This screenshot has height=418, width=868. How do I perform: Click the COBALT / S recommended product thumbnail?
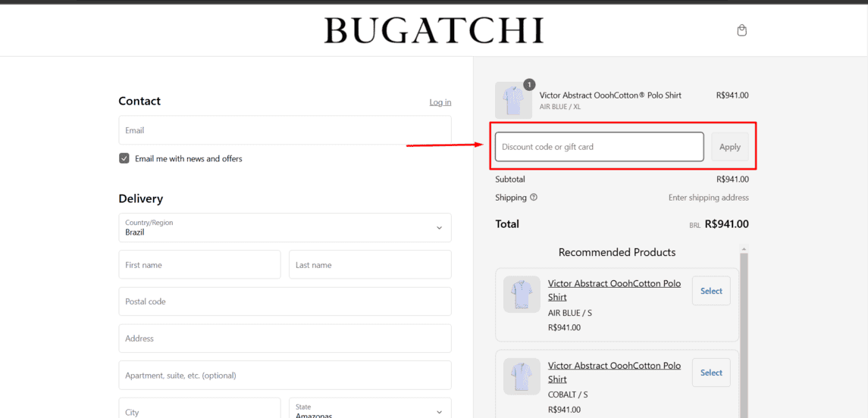point(522,376)
